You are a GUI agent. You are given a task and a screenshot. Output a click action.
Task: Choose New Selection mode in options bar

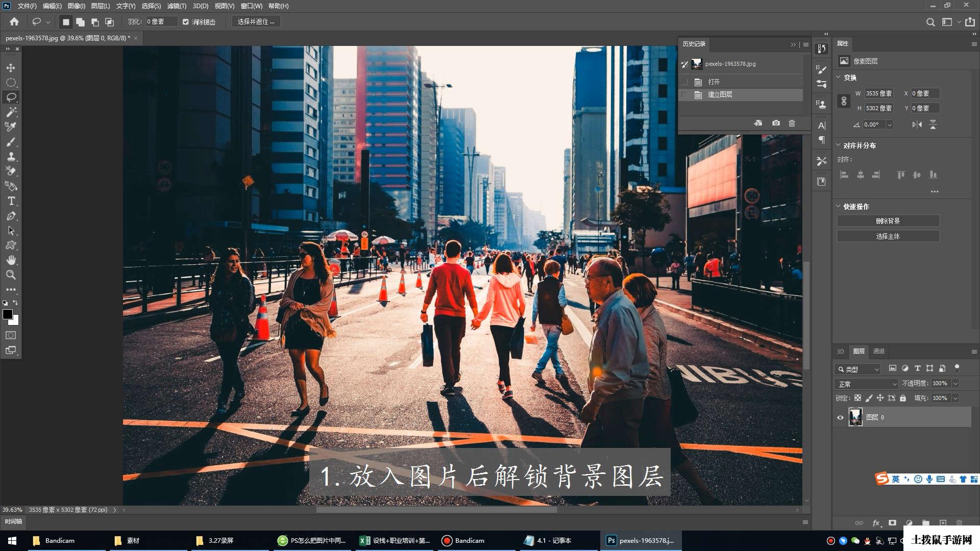(x=66, y=22)
